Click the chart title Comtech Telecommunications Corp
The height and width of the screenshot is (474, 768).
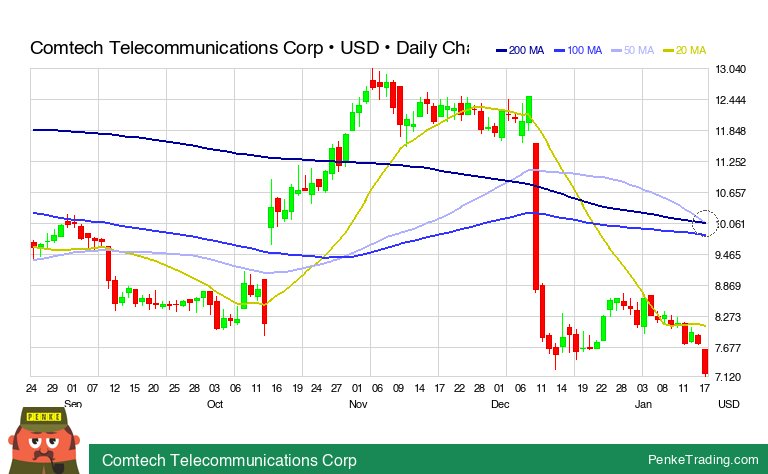pyautogui.click(x=176, y=48)
